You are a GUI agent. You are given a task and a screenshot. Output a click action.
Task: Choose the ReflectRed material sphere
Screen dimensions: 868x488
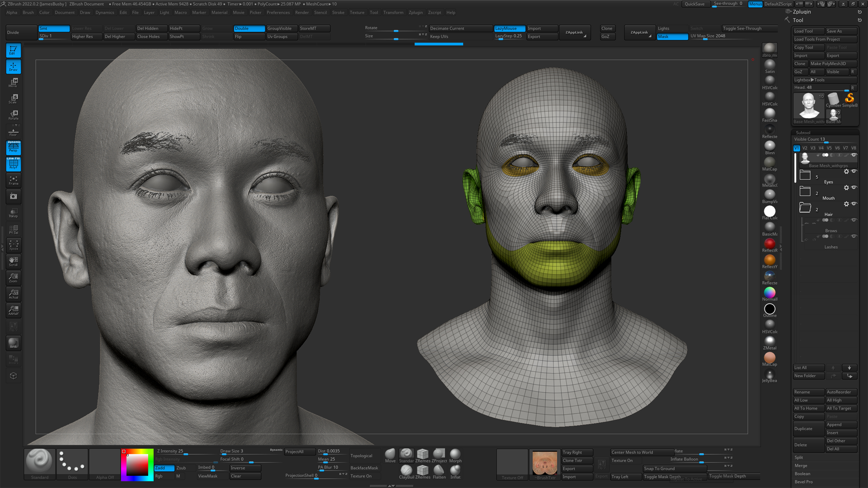pos(769,244)
